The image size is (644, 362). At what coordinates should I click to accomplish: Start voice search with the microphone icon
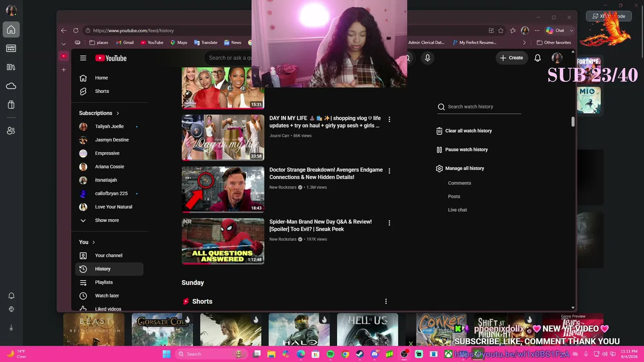pyautogui.click(x=427, y=58)
